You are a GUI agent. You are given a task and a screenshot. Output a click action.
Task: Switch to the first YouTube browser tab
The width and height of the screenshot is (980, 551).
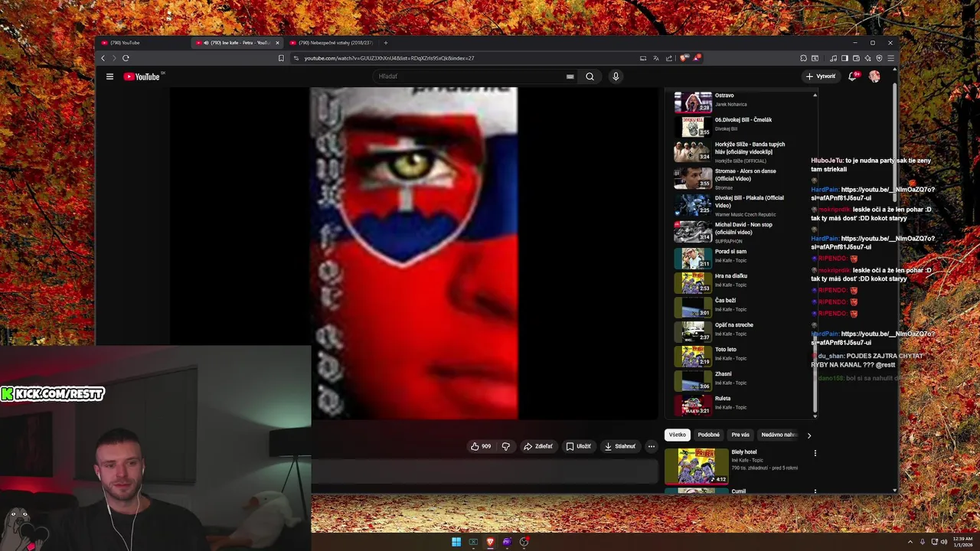[x=142, y=43]
